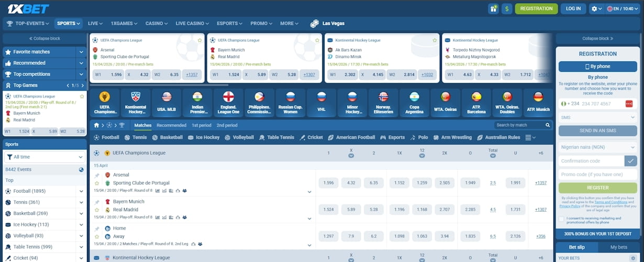
Task: Click the Confirmation code field
Action: point(592,161)
